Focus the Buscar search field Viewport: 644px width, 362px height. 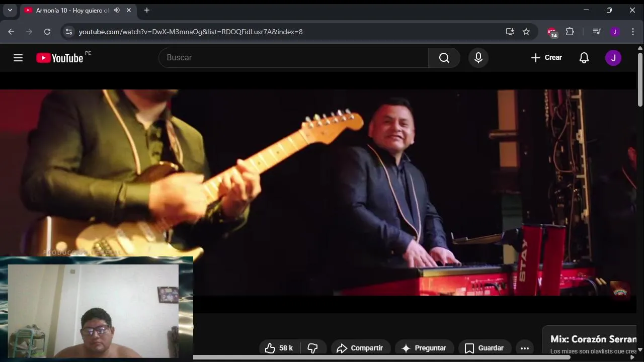pyautogui.click(x=293, y=58)
